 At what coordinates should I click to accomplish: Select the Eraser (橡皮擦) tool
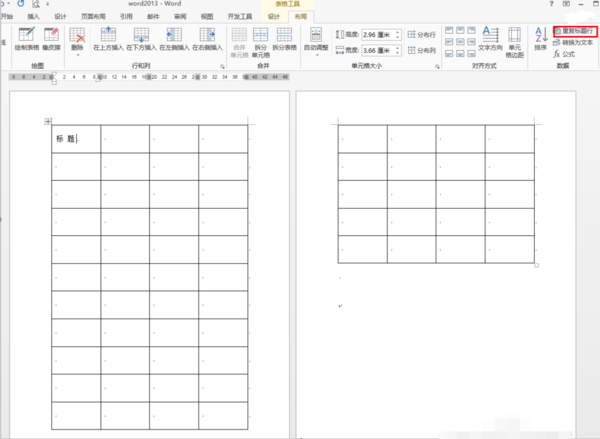coord(51,39)
